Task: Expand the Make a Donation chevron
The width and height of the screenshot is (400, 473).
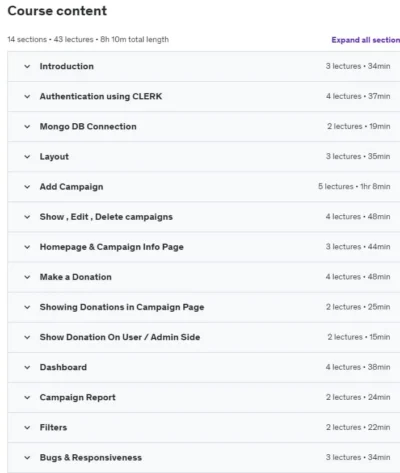Action: [27, 277]
